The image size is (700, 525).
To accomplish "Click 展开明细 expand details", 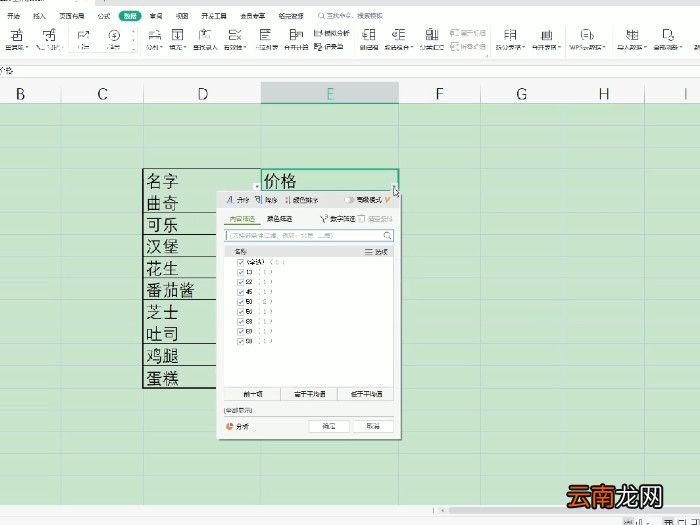I will pos(467,33).
